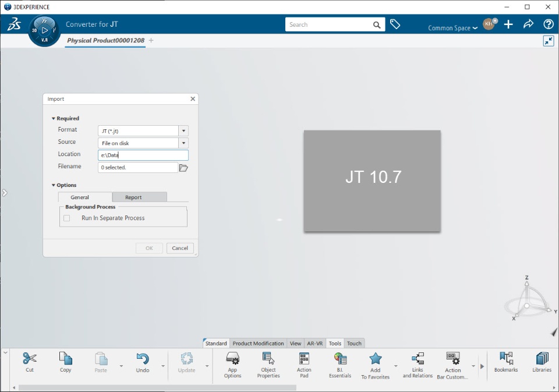Click the 3DS logo in header
Image resolution: width=559 pixels, height=392 pixels.
(x=14, y=24)
